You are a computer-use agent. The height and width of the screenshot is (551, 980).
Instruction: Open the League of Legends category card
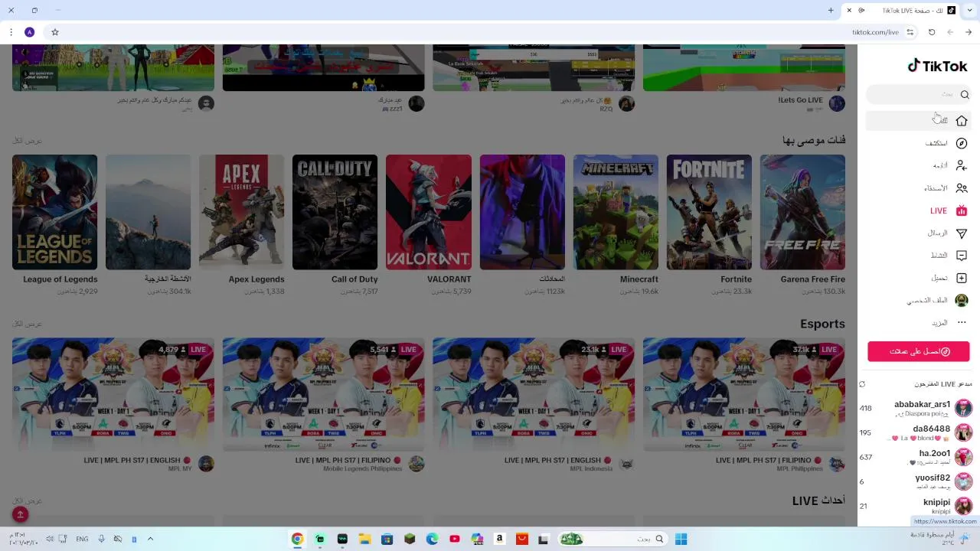coord(54,212)
